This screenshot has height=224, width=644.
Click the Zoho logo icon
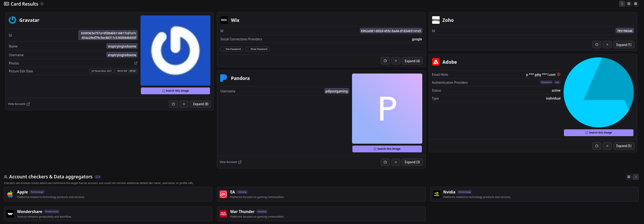[436, 20]
